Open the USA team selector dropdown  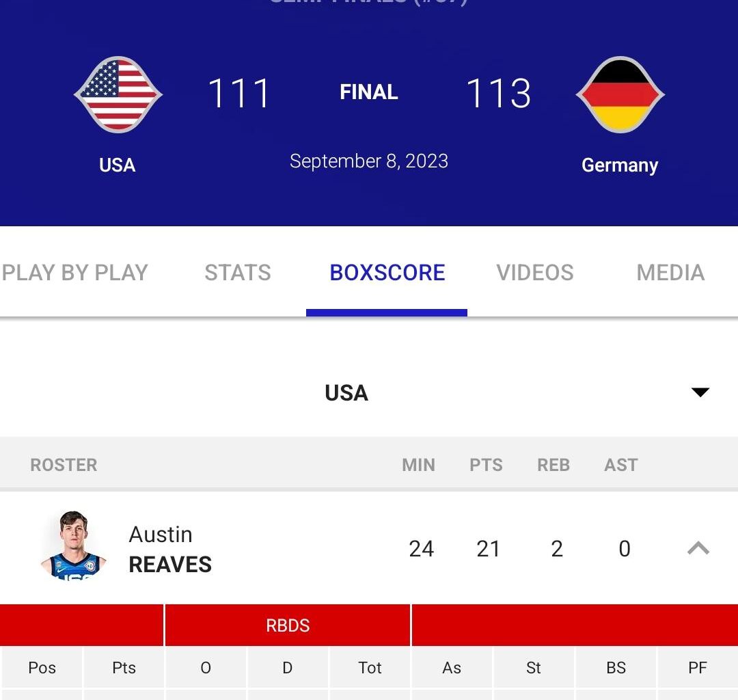(x=700, y=392)
